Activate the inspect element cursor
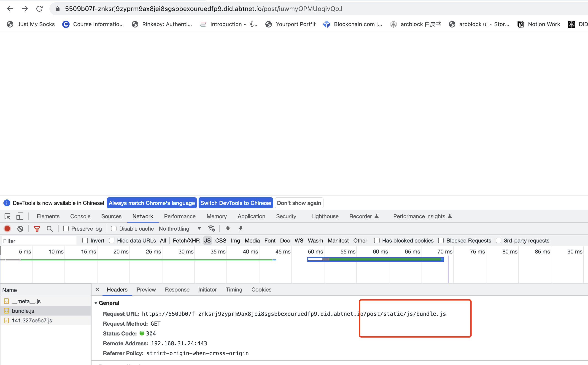 [x=7, y=216]
